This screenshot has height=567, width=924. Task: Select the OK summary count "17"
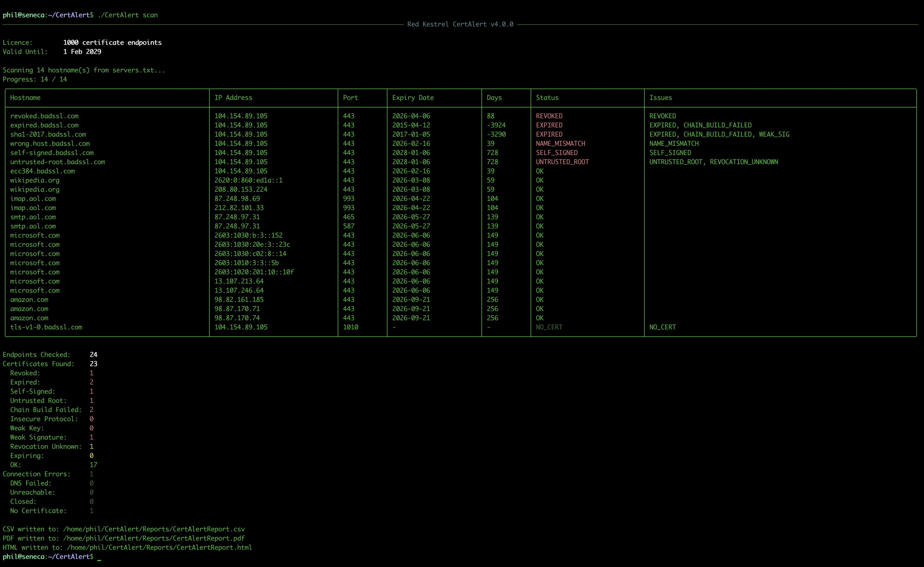(93, 465)
